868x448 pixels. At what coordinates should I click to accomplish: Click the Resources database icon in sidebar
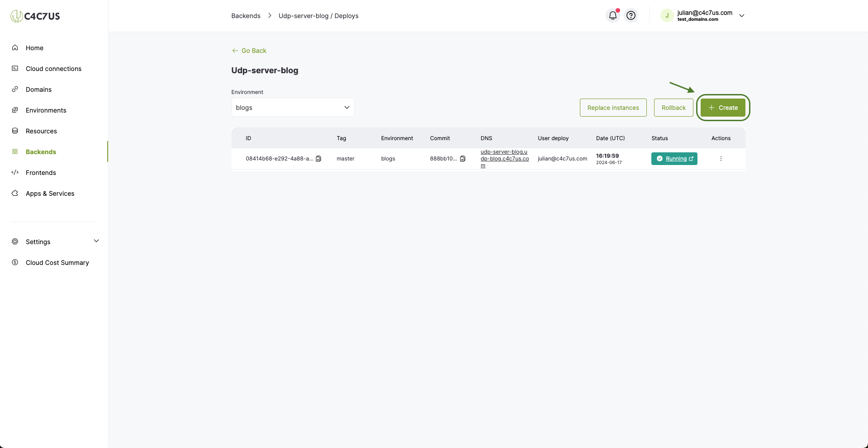[x=15, y=131]
